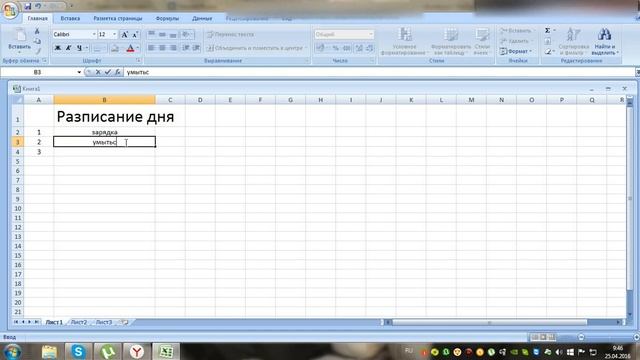Open Insert Function with the fx icon
Screen dimensions: 640x360
click(x=118, y=72)
